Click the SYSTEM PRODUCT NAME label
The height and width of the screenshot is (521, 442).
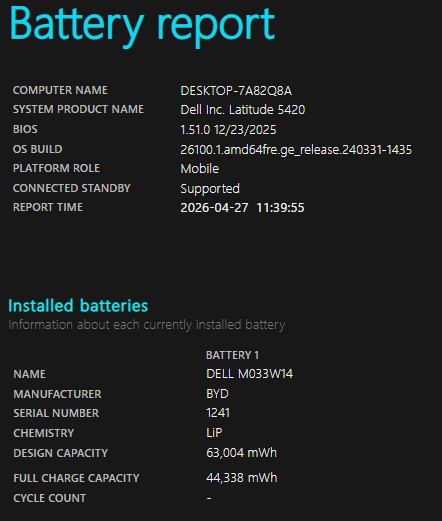tap(78, 109)
